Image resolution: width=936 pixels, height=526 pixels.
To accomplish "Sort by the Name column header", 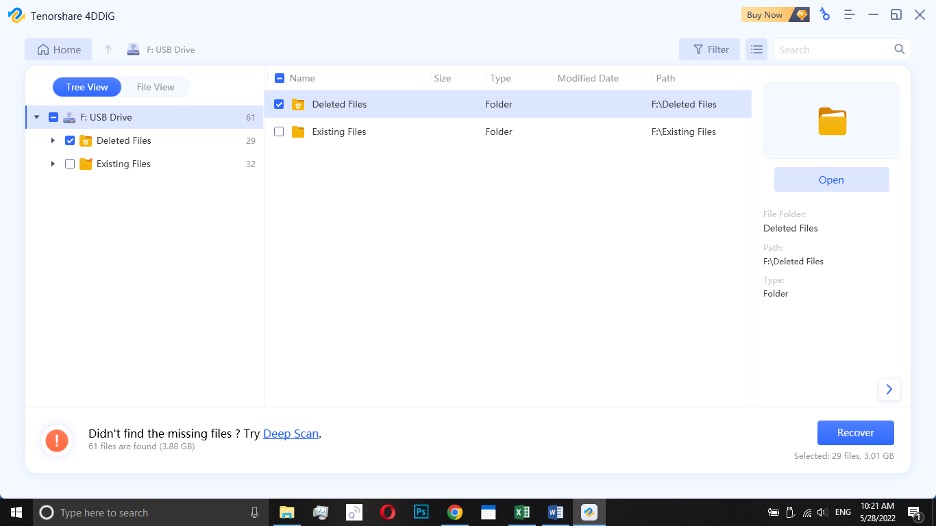I will tap(302, 78).
